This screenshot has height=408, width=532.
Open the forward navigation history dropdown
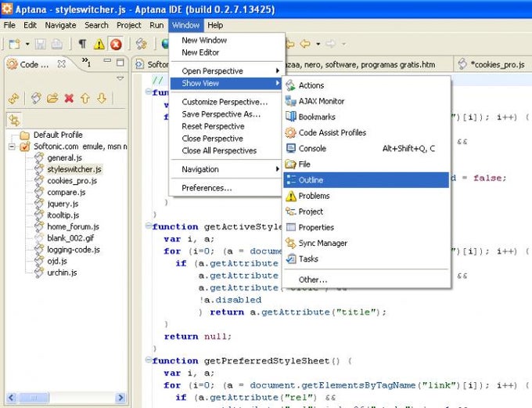point(343,44)
